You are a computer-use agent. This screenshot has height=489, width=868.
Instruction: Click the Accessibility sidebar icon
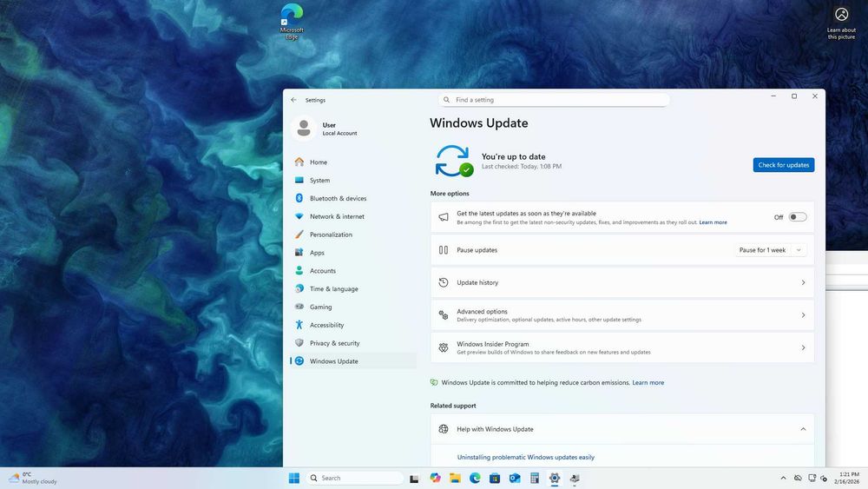[x=299, y=325]
